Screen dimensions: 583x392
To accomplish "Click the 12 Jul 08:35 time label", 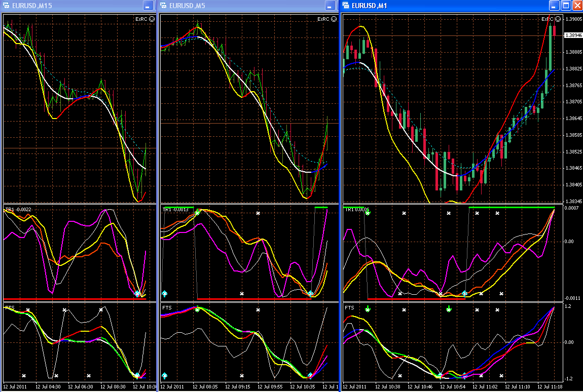I will pyautogui.click(x=206, y=387).
